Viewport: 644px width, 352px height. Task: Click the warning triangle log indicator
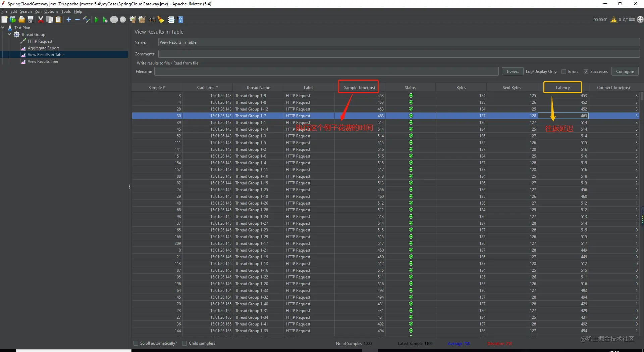pos(614,20)
